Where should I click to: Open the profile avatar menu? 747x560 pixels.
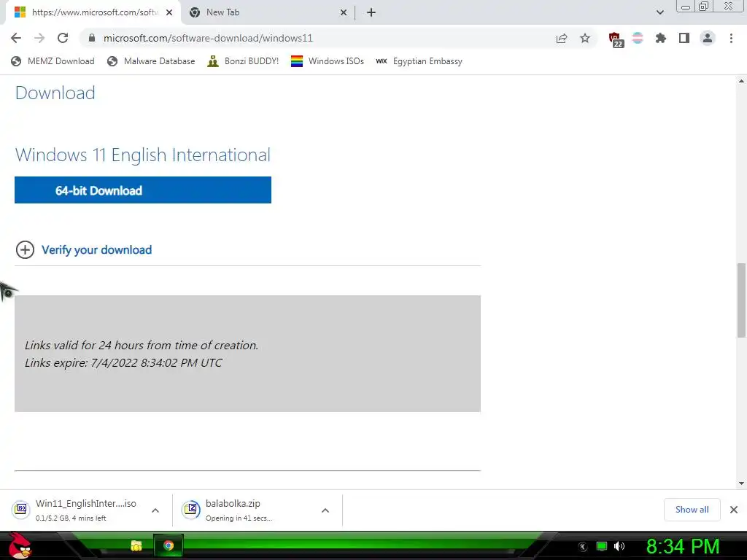pos(708,38)
